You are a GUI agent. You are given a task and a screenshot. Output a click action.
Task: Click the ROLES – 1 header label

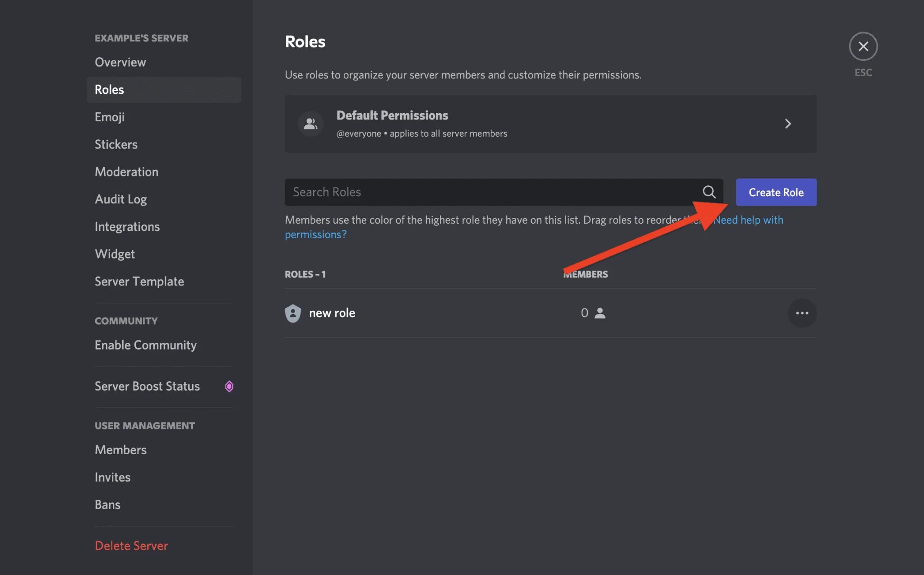pos(305,274)
